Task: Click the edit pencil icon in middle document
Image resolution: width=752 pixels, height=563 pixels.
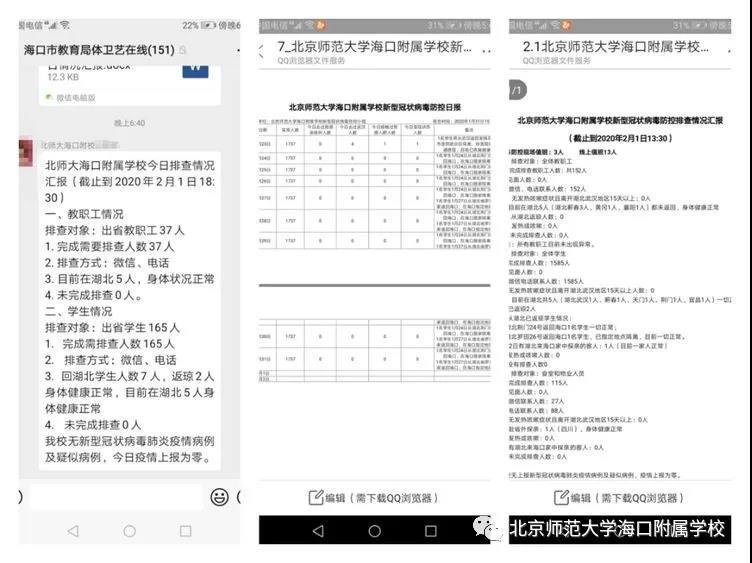Action: coord(316,498)
